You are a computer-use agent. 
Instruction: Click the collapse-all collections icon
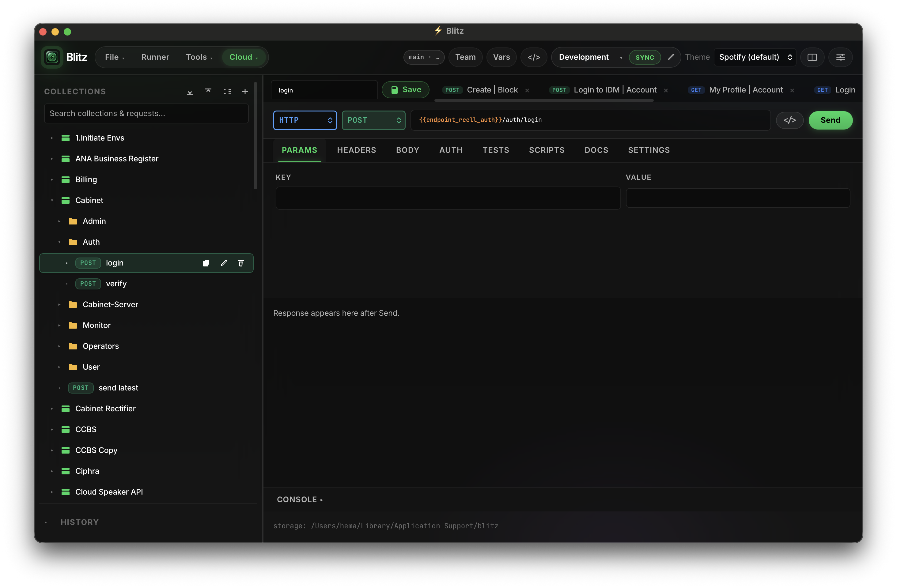pyautogui.click(x=208, y=91)
